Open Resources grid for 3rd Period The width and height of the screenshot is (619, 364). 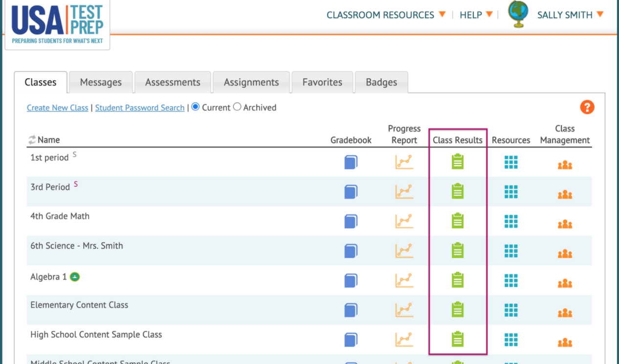coord(511,192)
